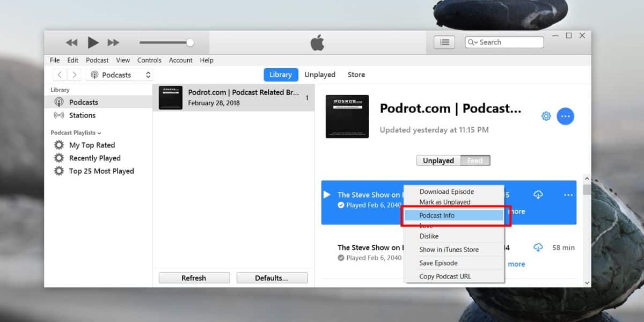
Task: Click scrollbar down arrow in episode list
Action: (x=587, y=282)
